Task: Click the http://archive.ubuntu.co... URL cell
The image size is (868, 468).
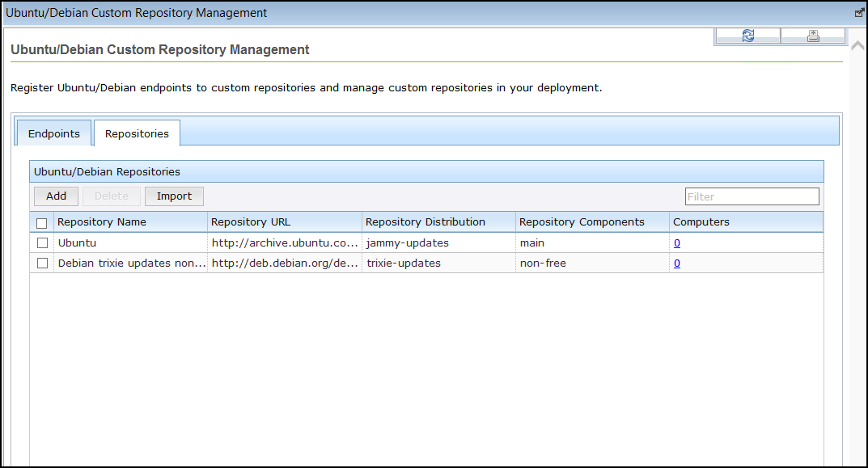Action: click(x=285, y=242)
